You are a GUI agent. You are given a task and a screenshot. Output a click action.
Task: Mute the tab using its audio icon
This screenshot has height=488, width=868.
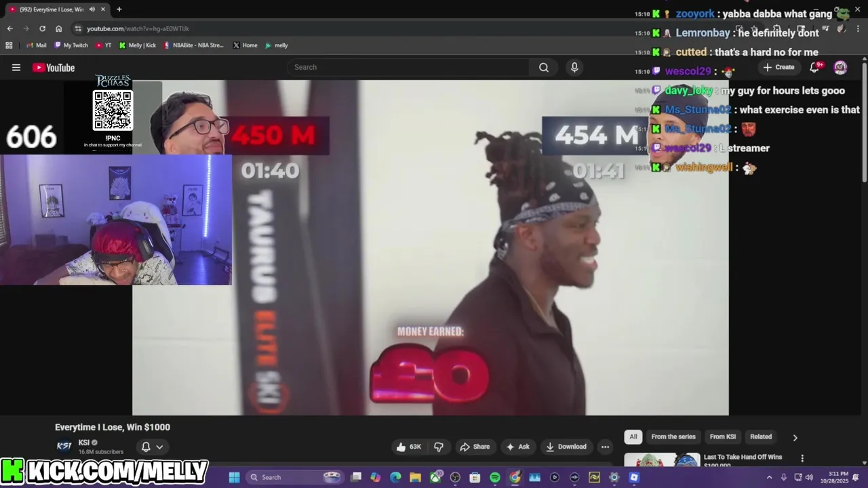click(x=92, y=9)
